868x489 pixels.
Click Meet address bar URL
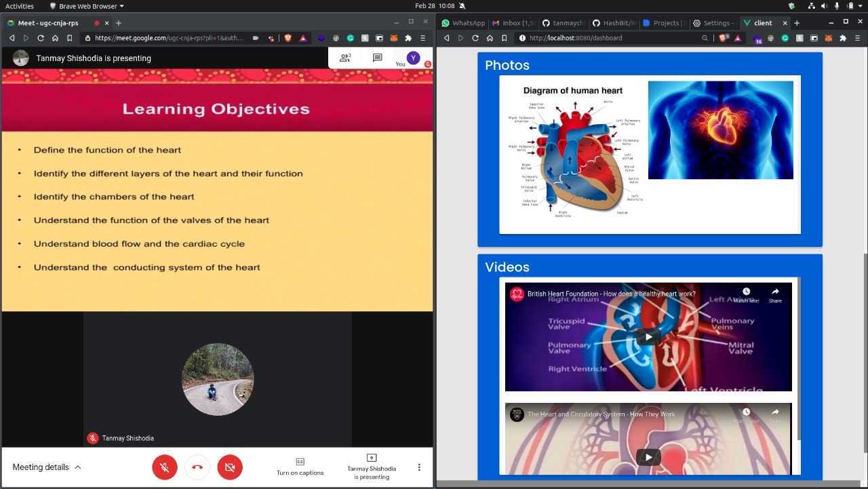(x=170, y=38)
